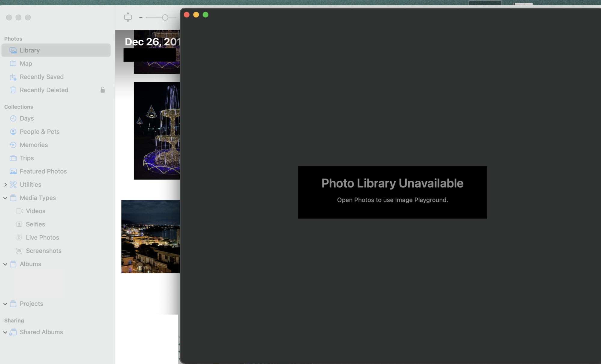
Task: Open Featured Photos collection
Action: (43, 171)
